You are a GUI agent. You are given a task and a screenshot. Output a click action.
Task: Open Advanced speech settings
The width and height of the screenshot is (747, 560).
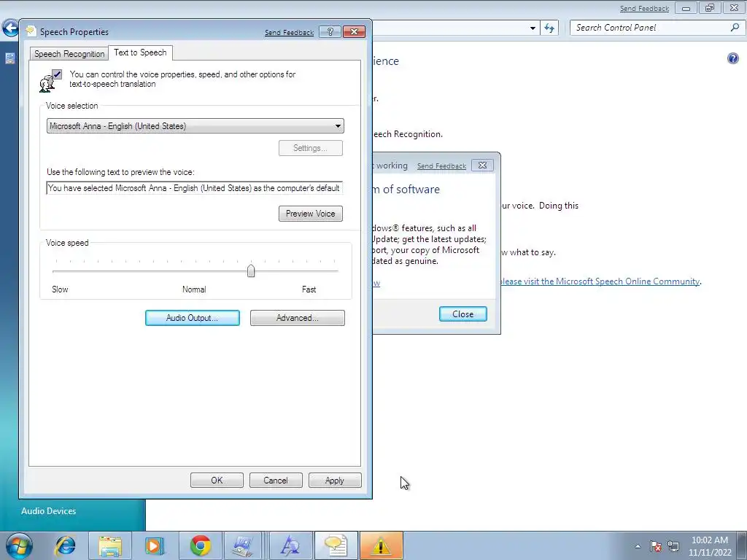coord(298,318)
